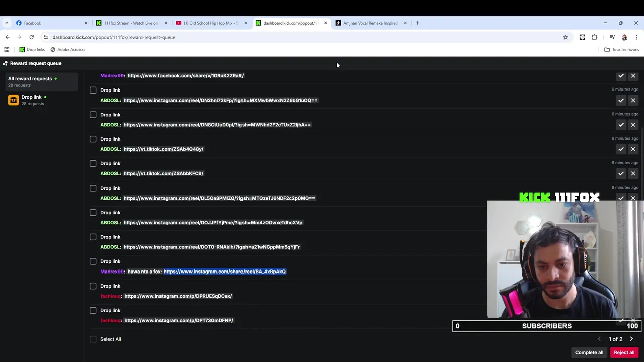
Task: Close the Facebook tab
Action: 86,23
